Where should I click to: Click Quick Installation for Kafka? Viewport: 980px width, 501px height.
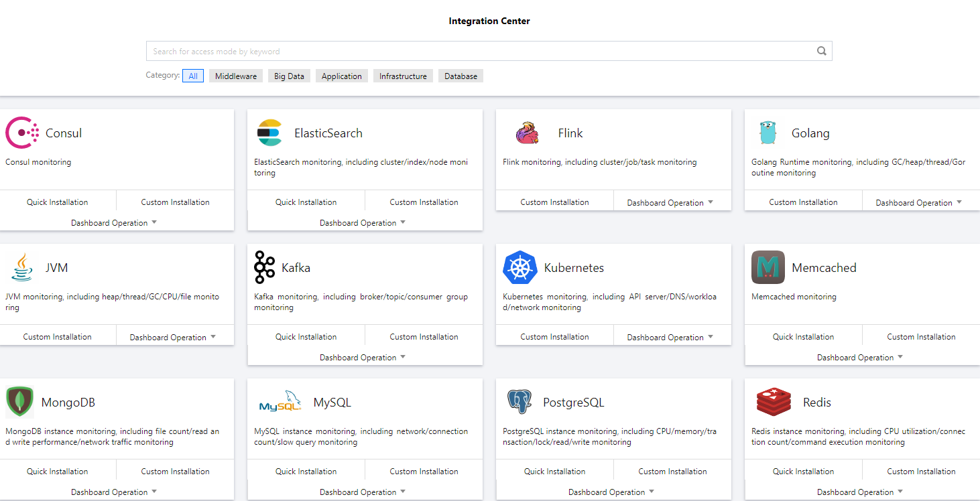point(306,336)
